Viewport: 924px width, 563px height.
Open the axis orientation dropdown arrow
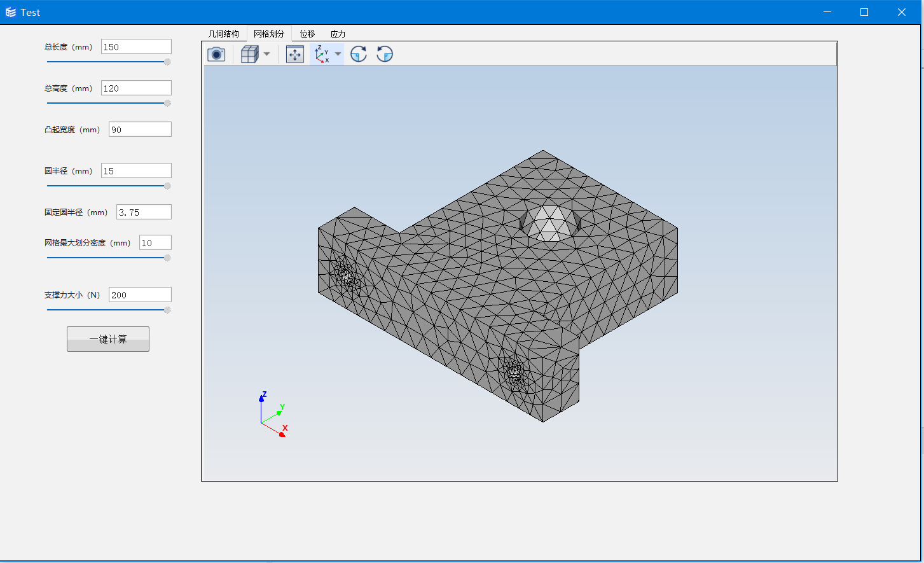[x=338, y=54]
